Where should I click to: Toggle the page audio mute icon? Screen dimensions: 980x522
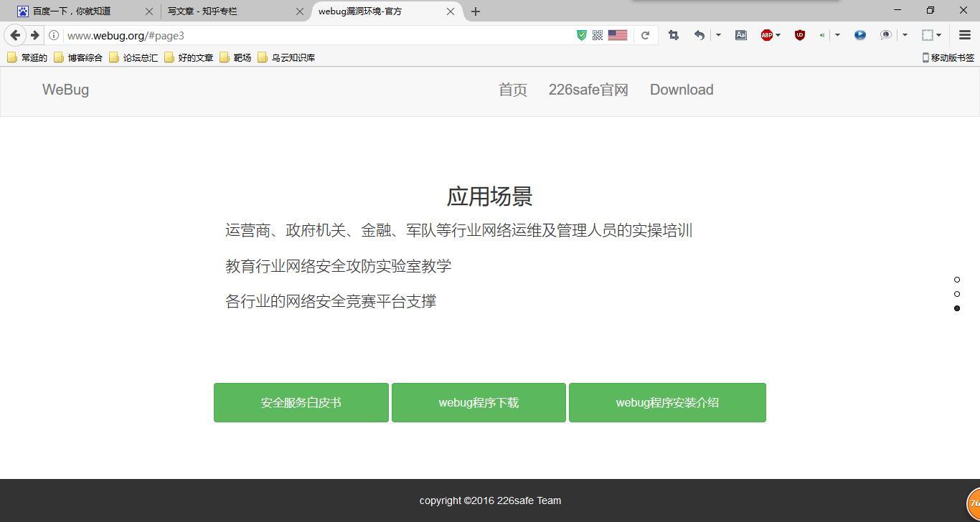(x=822, y=34)
